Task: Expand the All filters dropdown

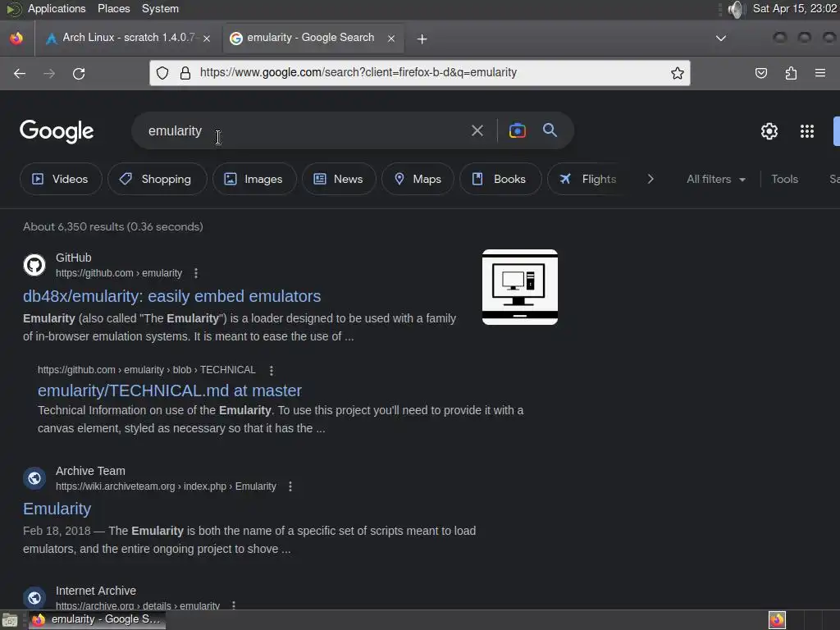Action: pyautogui.click(x=716, y=180)
